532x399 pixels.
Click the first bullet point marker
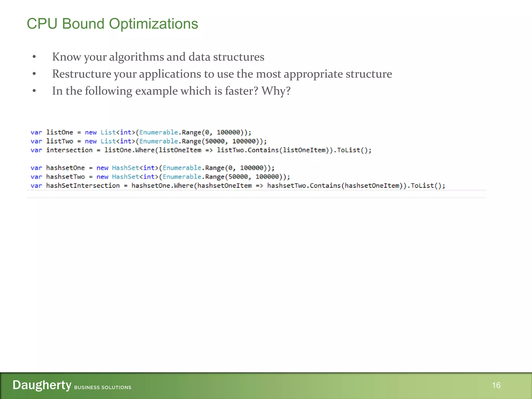34,57
